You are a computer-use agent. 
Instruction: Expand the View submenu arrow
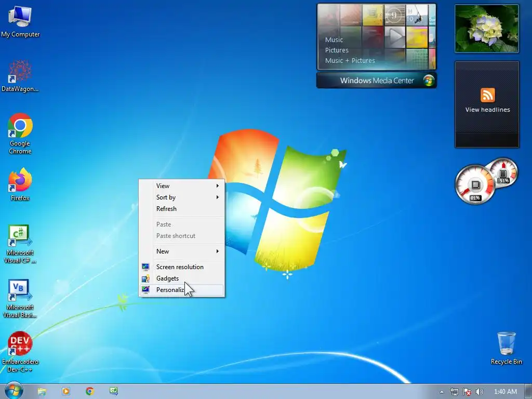(x=218, y=186)
